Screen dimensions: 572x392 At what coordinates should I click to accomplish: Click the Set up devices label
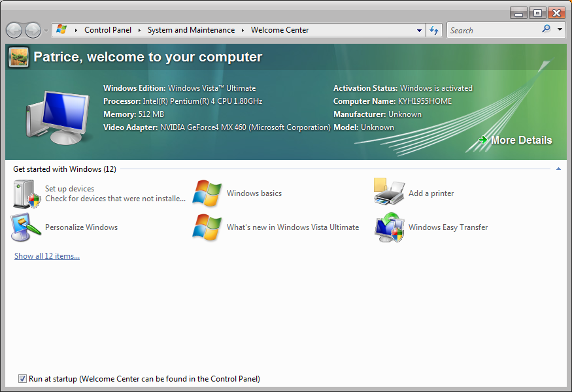(70, 189)
